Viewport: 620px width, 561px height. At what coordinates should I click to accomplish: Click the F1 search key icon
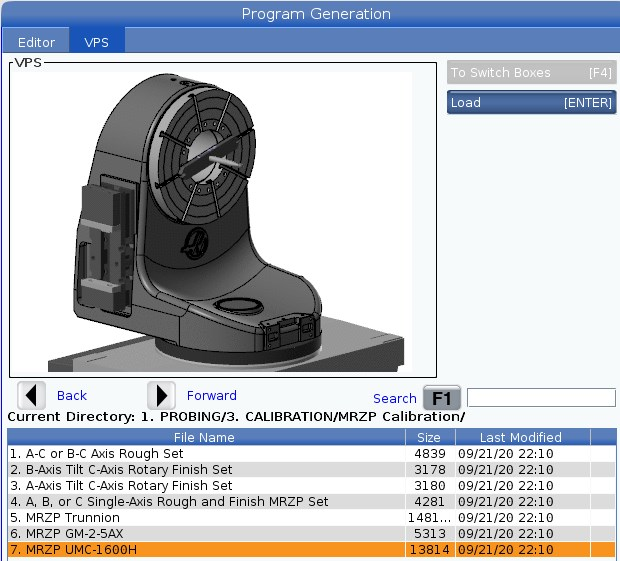[442, 398]
